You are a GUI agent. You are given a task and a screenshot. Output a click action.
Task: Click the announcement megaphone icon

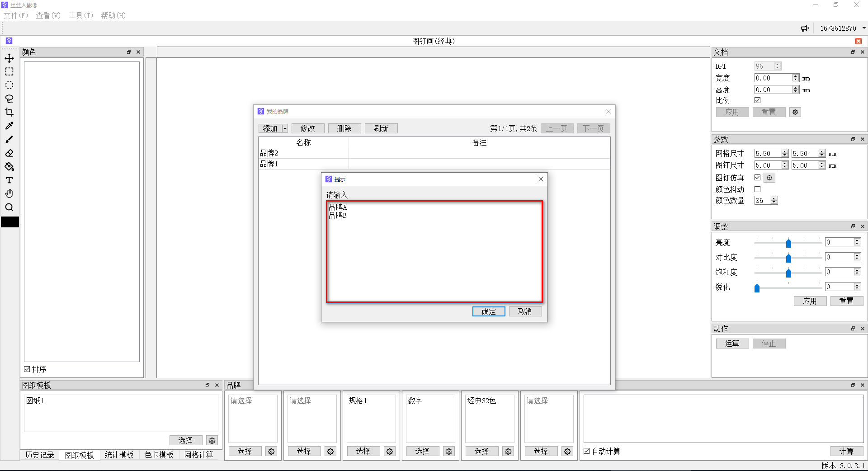click(805, 28)
